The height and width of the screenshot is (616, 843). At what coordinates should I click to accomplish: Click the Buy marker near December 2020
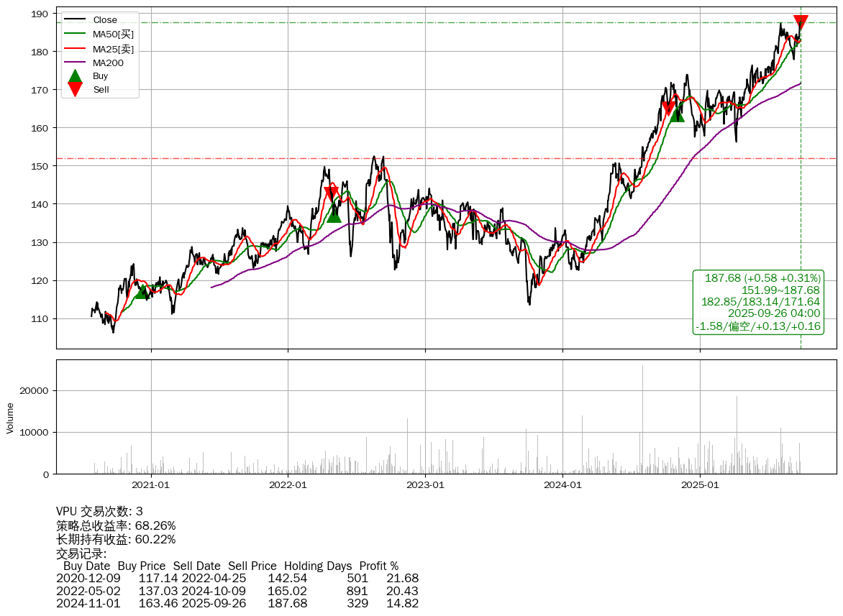(142, 290)
